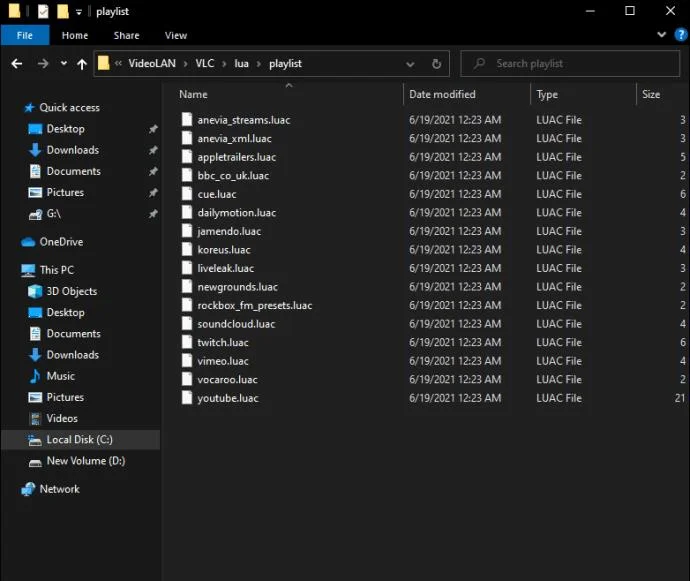Click the Forward navigation arrow
This screenshot has height=581, width=690.
tap(43, 64)
